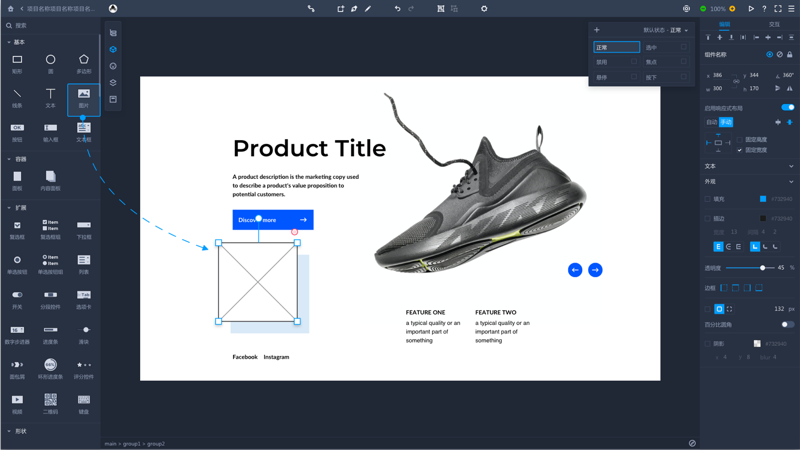The image size is (800, 450).
Task: Check the fixed height checkbox
Action: (739, 139)
